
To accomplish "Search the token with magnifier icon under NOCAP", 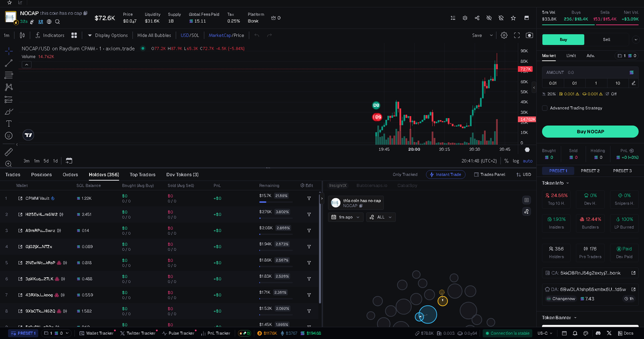I will (57, 21).
